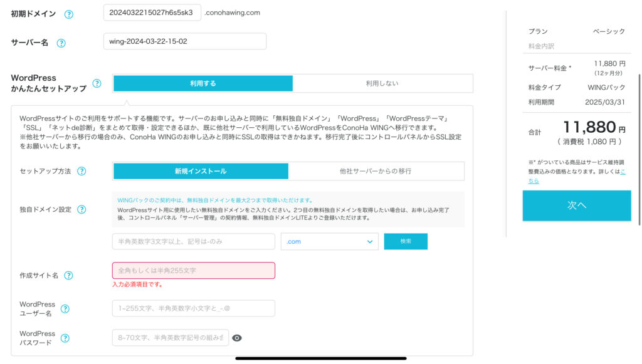Click the .conohawing.com domain suffix text

[x=232, y=13]
